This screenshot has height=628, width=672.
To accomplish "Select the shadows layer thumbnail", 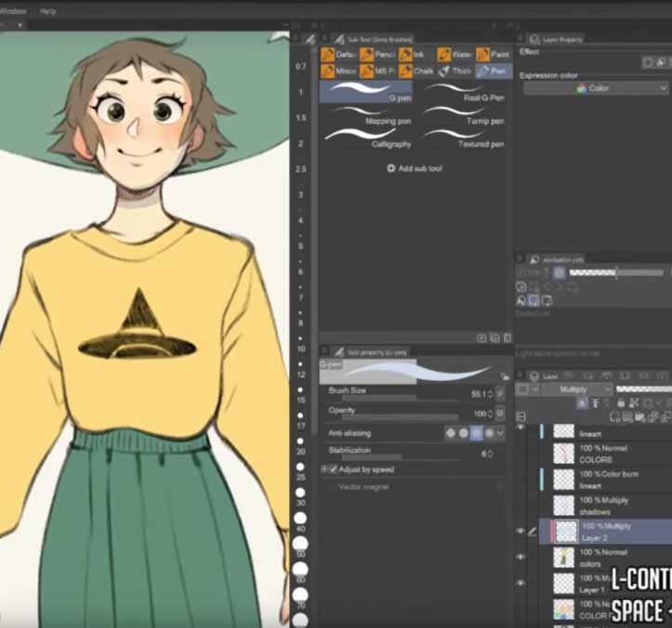I will pyautogui.click(x=564, y=505).
